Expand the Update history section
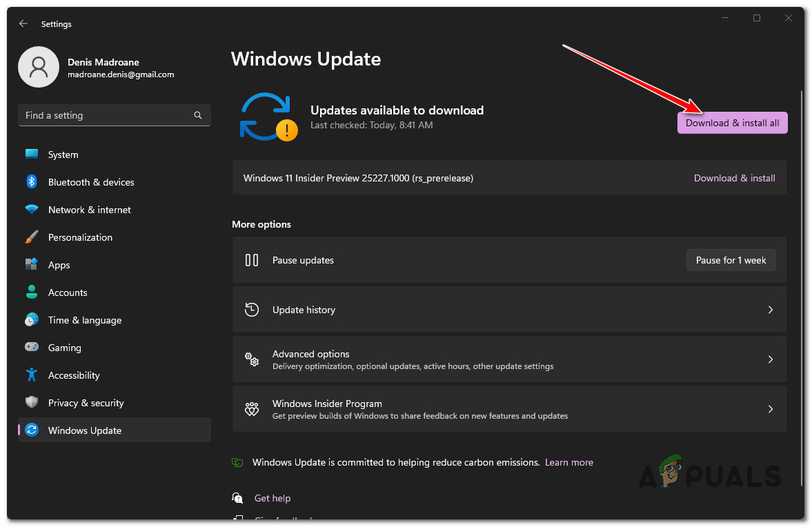 point(510,309)
